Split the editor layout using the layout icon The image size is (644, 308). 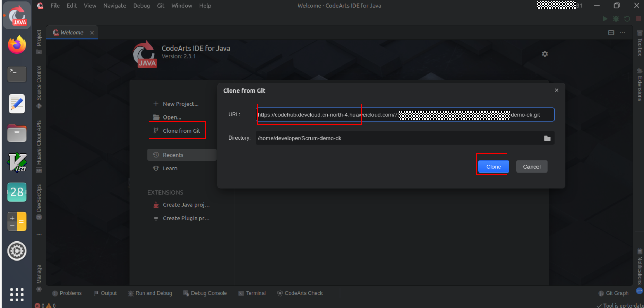[611, 33]
